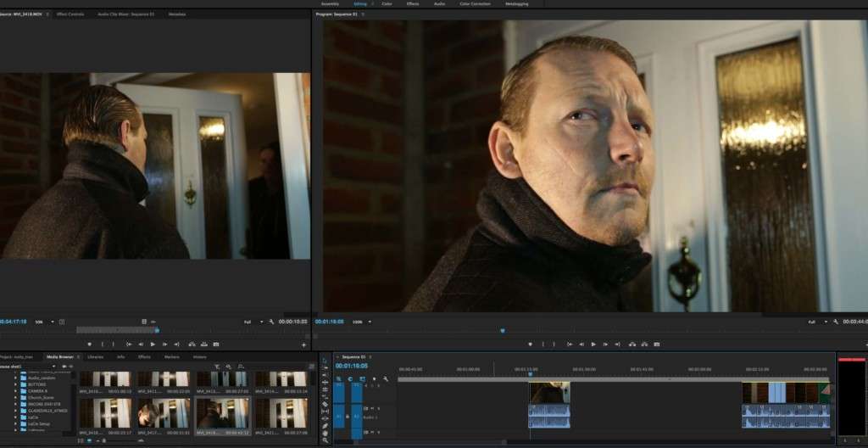Image resolution: width=868 pixels, height=448 pixels.
Task: Go to Out point in Program monitor
Action: [x=617, y=344]
